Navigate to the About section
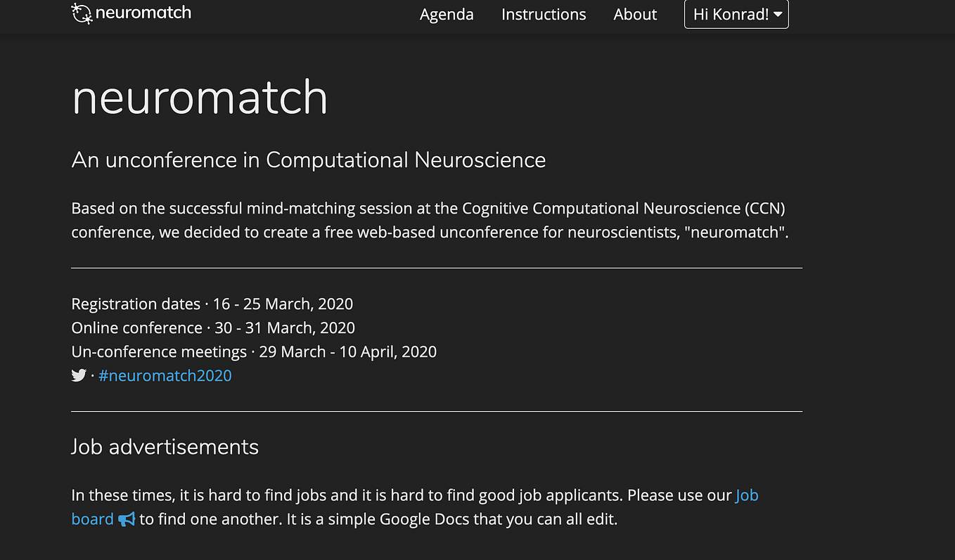 point(634,14)
